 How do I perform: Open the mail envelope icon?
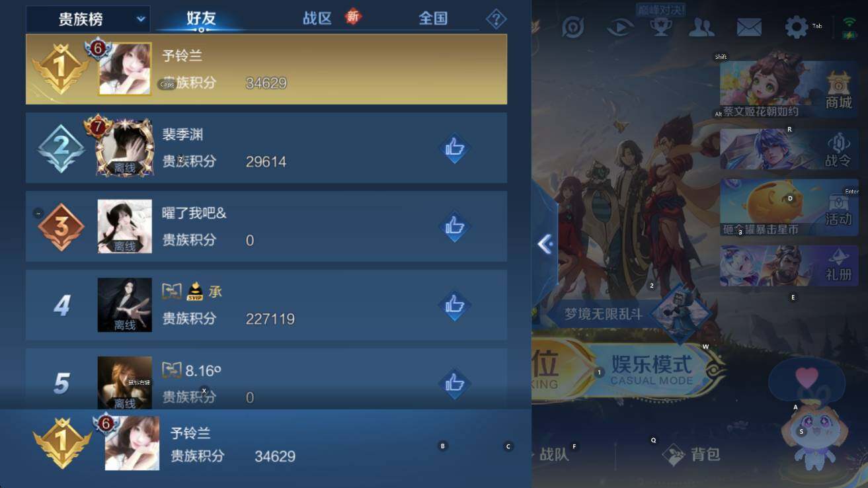pos(749,27)
